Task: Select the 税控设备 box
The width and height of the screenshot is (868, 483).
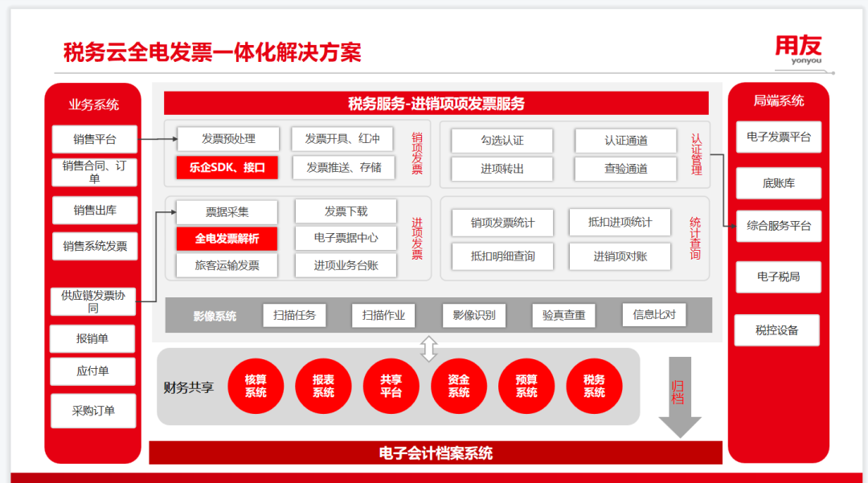Action: pos(776,330)
